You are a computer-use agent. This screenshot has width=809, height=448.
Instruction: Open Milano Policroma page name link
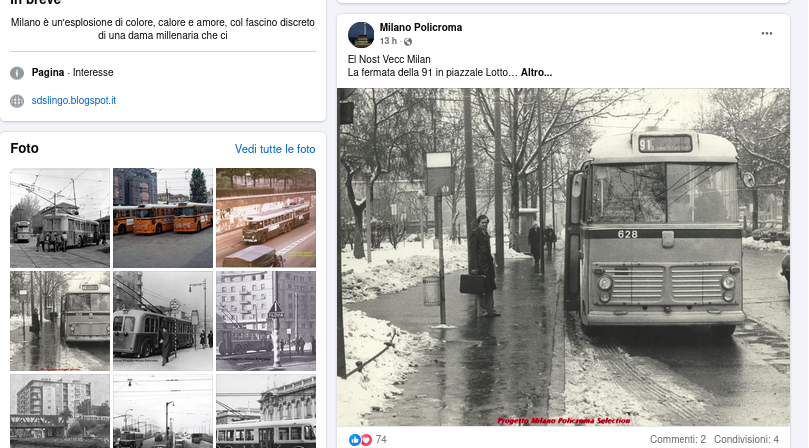point(420,27)
